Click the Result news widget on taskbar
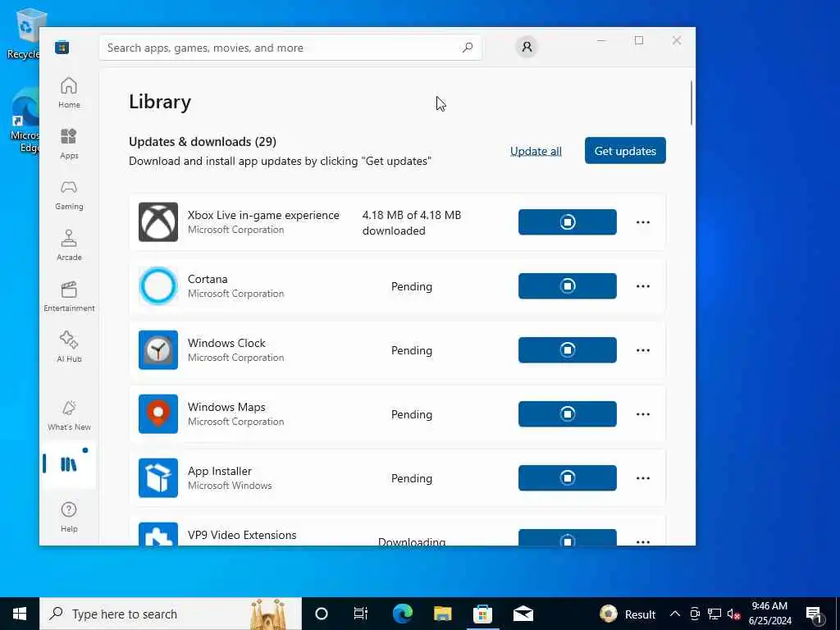Image resolution: width=840 pixels, height=630 pixels. [628, 614]
